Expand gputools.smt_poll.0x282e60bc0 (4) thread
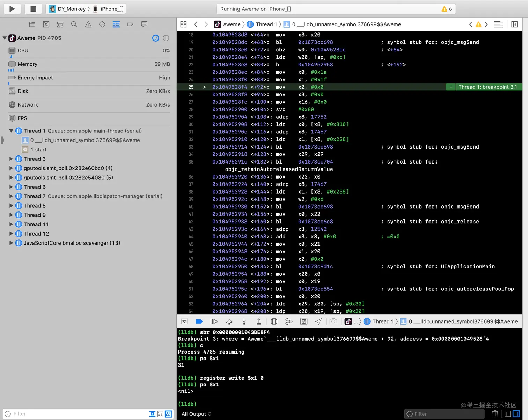Image resolution: width=528 pixels, height=420 pixels. (x=11, y=168)
